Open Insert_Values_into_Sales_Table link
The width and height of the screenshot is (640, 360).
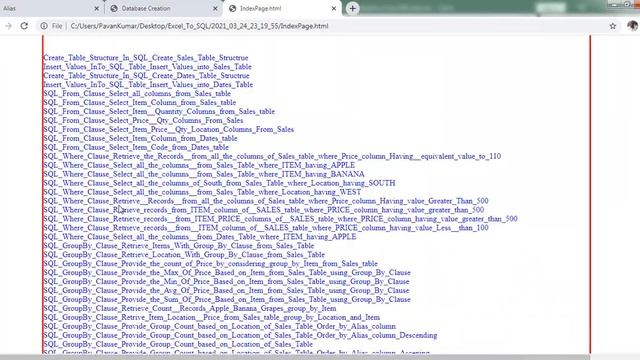click(147, 67)
